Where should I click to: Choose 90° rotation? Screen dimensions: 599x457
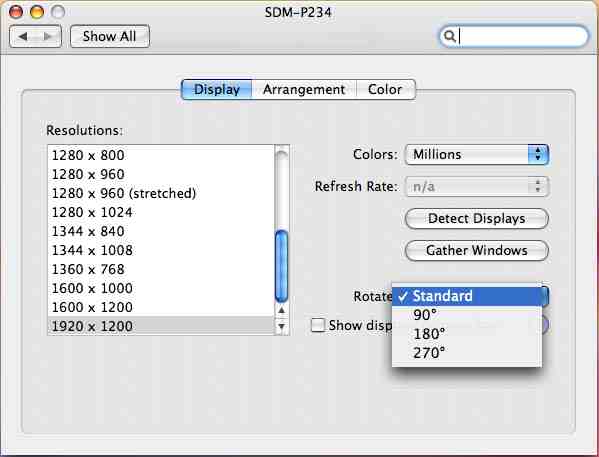tap(467, 315)
